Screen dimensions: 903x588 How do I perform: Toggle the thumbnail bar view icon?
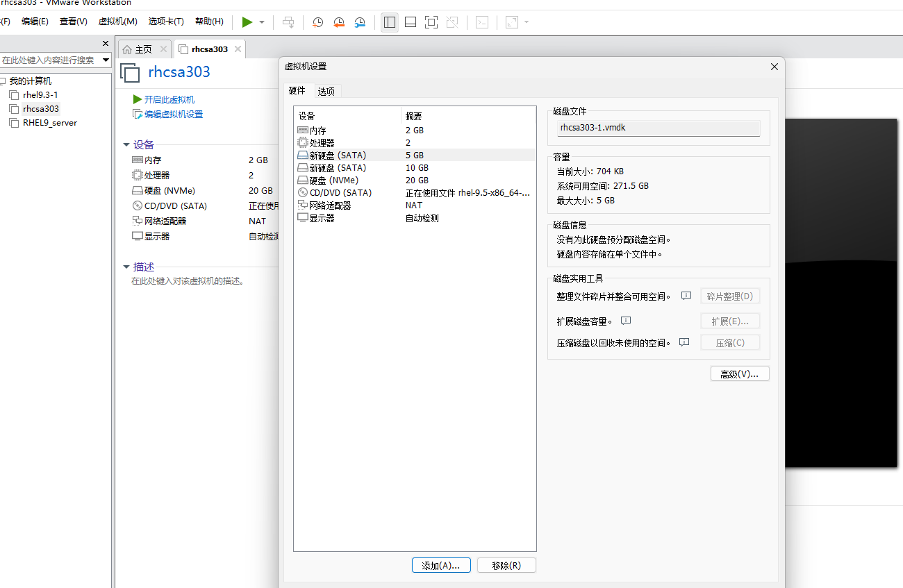point(411,22)
